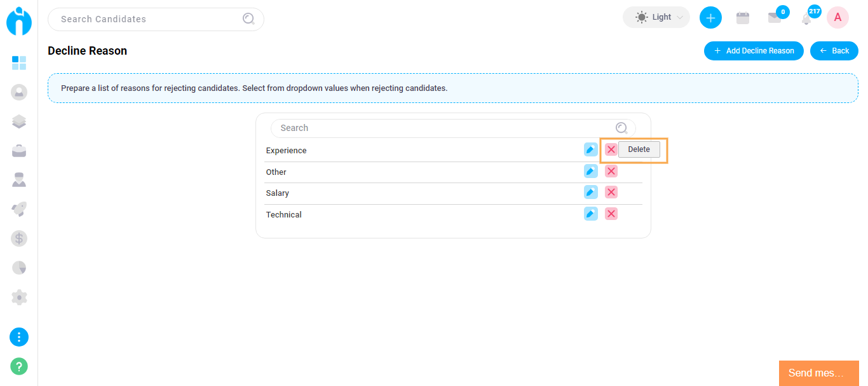
Task: Click the blue plus quick-add button
Action: (710, 17)
